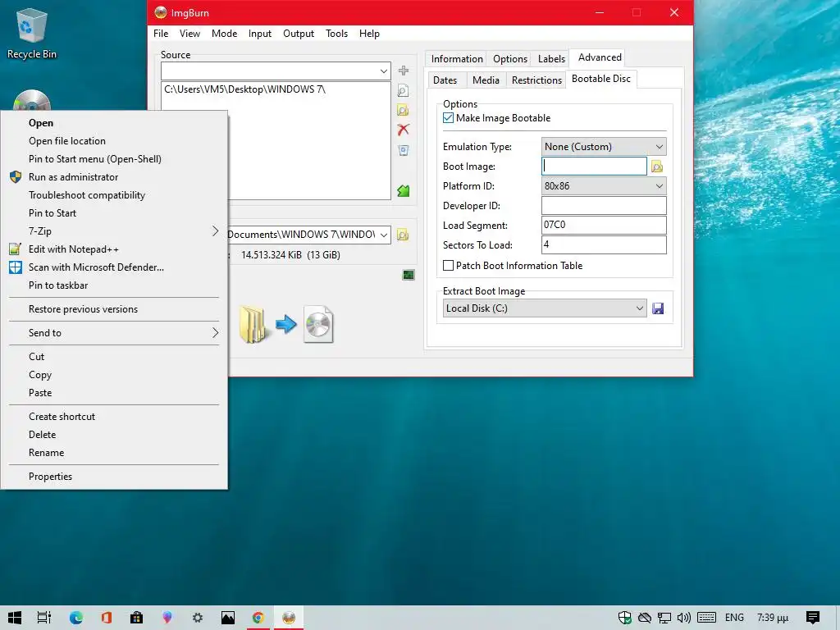This screenshot has height=630, width=840.
Task: Open Recycle Bin desktop icon
Action: pyautogui.click(x=32, y=33)
